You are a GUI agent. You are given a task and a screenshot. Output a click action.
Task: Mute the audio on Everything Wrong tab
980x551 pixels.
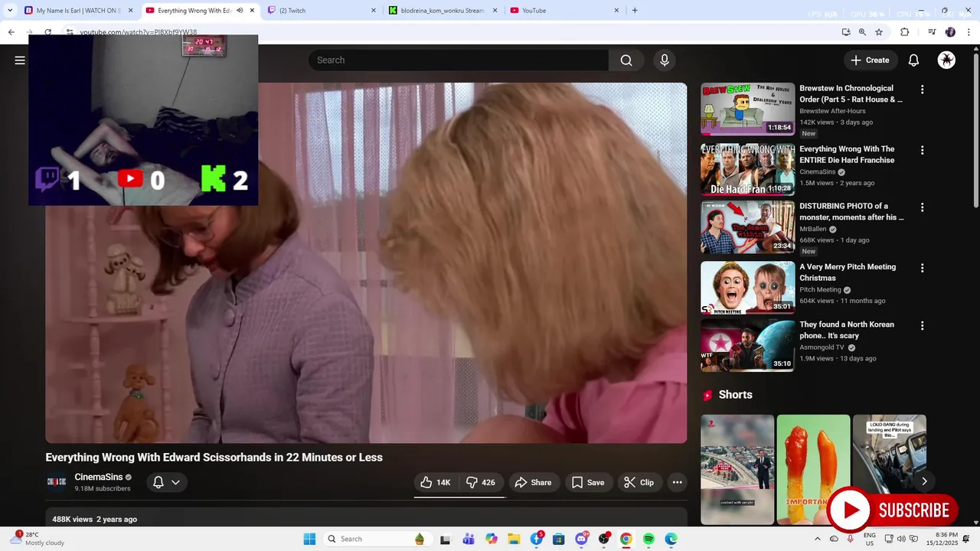click(240, 11)
